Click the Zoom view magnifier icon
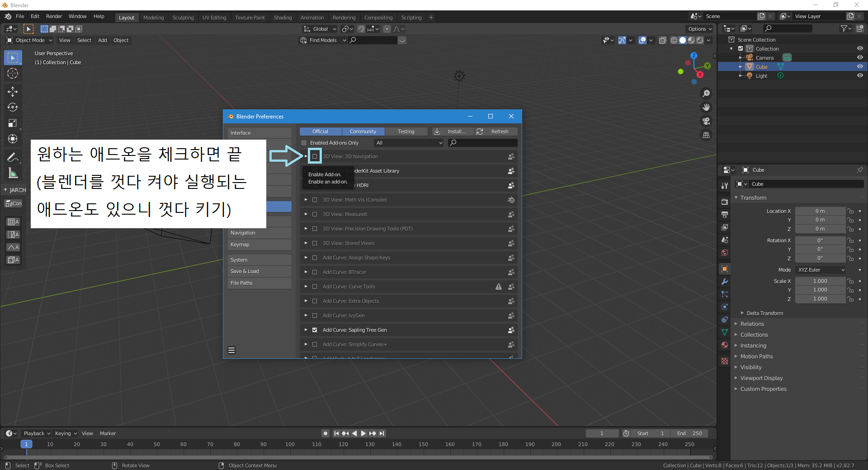 coord(706,94)
